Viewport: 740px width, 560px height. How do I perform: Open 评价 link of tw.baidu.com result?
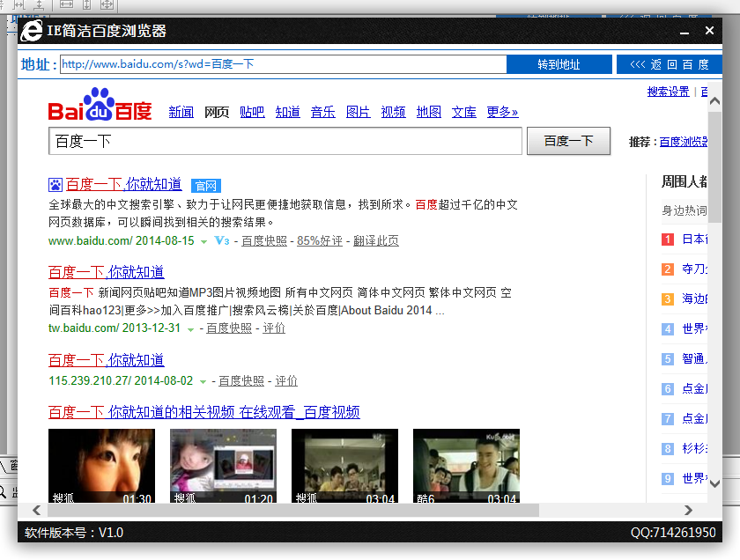tap(274, 328)
